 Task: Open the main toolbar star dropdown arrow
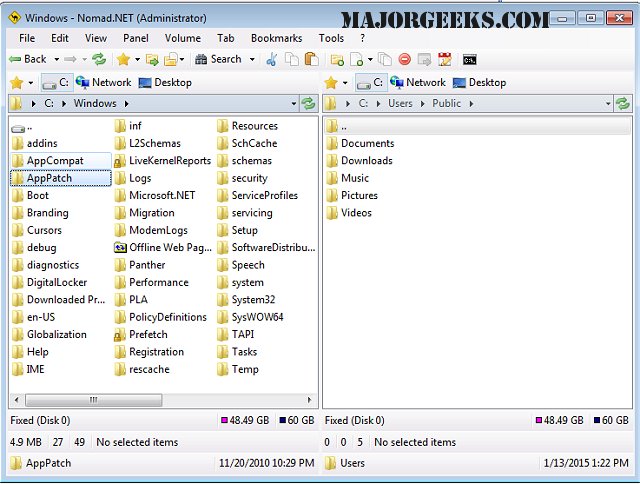[138, 60]
